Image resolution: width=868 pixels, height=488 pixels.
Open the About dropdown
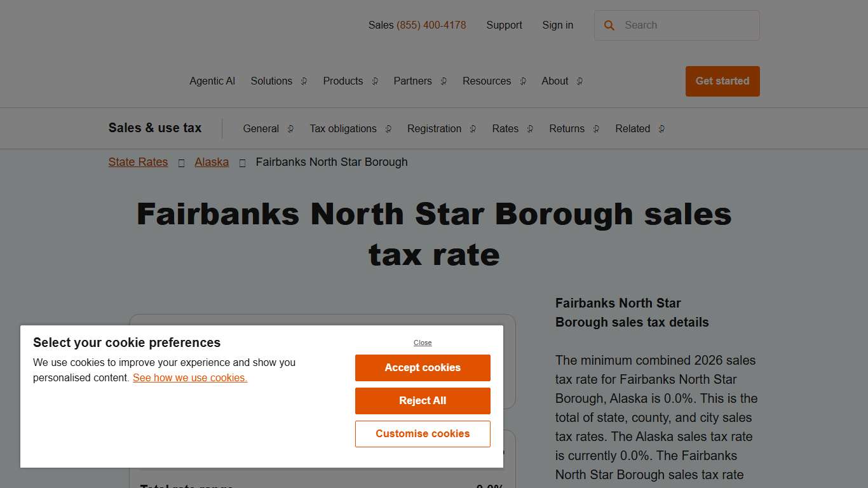pos(554,81)
